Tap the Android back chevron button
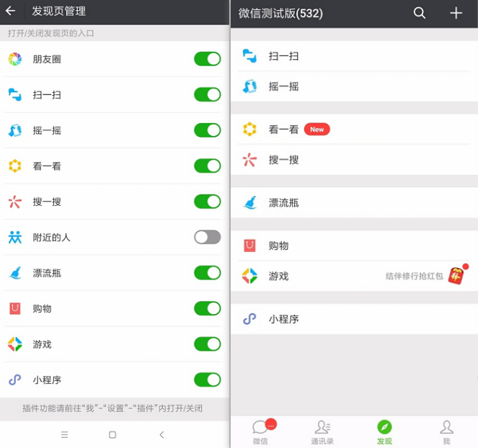 161,434
